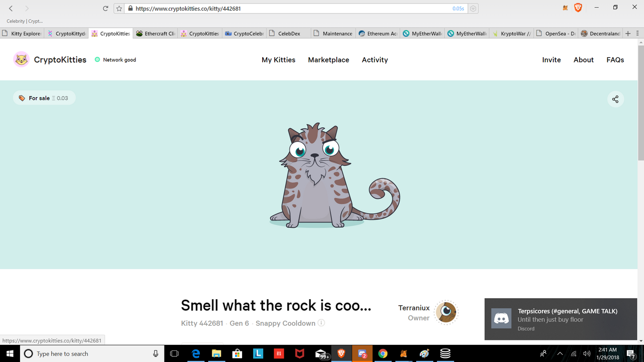Switch to the OpenSea tab

click(556, 34)
